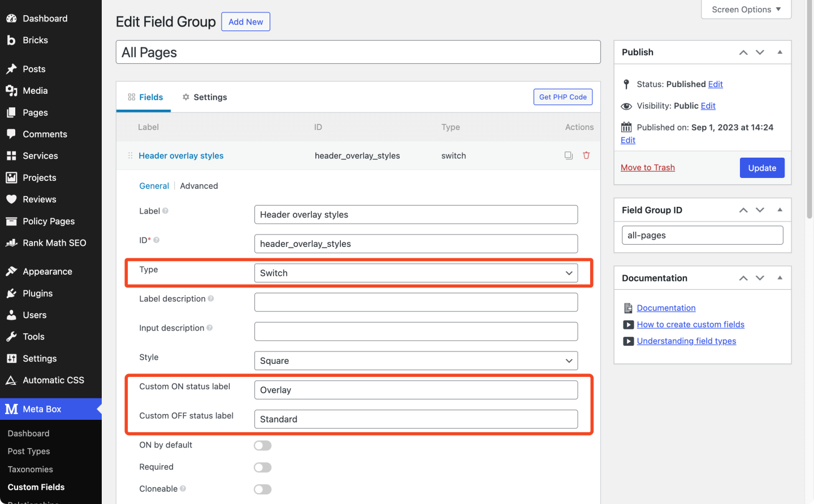Open How to create custom fields link

[x=690, y=324]
